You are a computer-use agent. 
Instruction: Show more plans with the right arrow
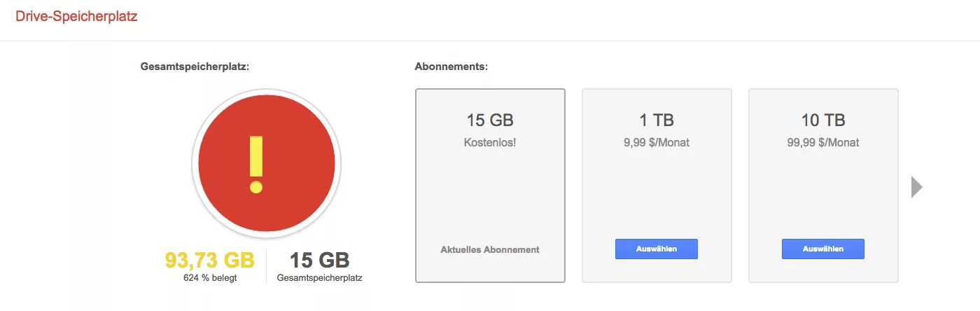click(917, 187)
